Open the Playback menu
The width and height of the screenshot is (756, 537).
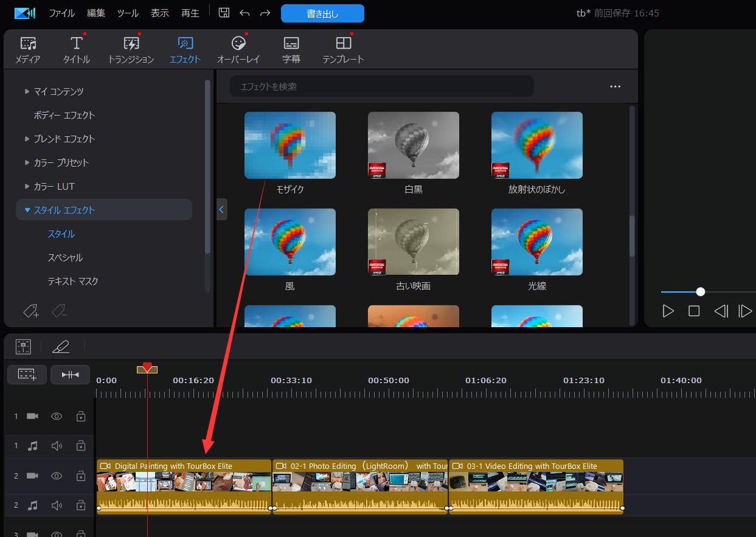pyautogui.click(x=190, y=13)
